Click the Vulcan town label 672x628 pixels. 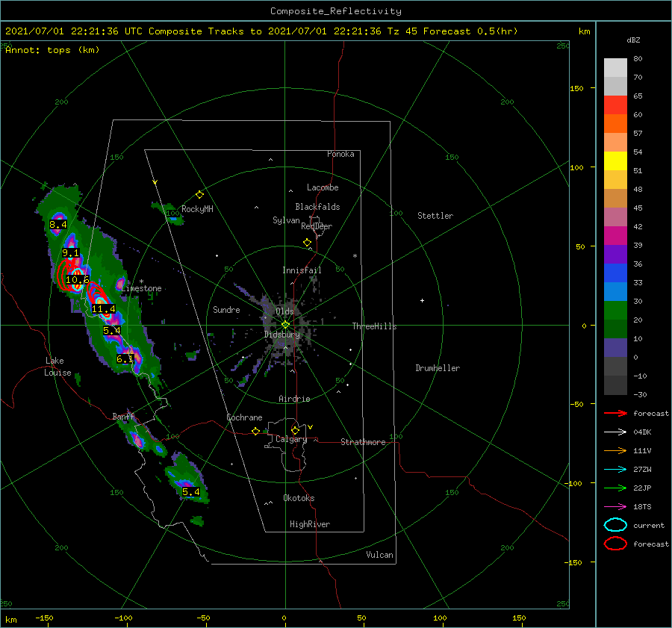tap(379, 555)
